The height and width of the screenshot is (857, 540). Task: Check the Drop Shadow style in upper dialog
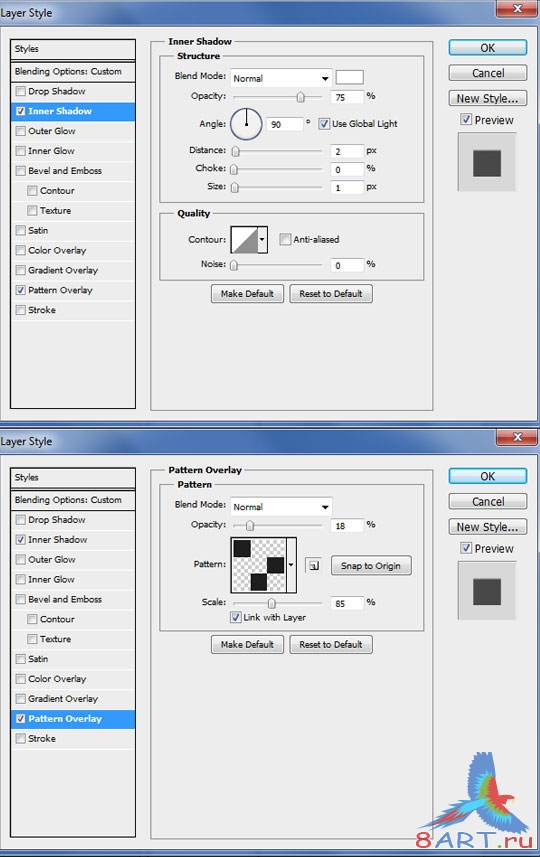click(21, 91)
